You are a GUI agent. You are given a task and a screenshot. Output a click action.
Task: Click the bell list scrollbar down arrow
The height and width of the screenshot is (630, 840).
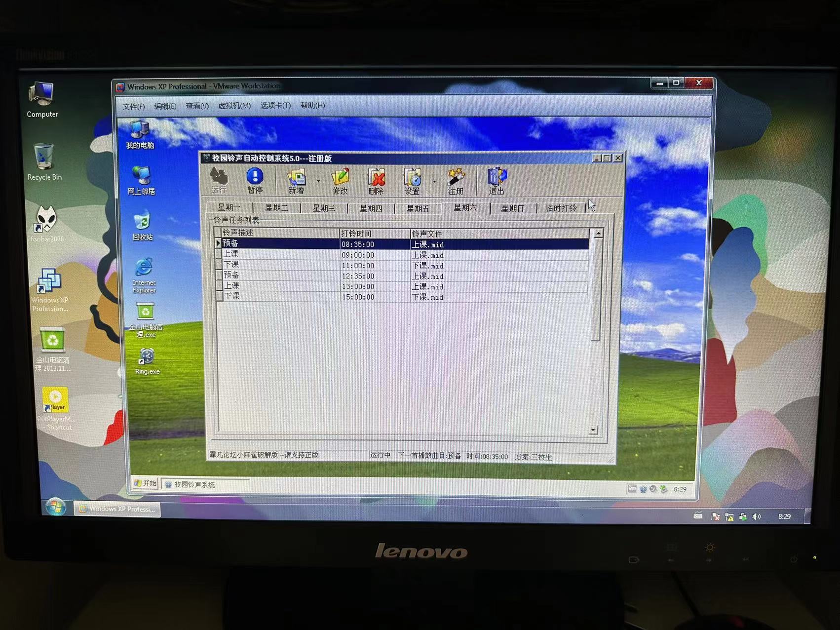pyautogui.click(x=593, y=430)
